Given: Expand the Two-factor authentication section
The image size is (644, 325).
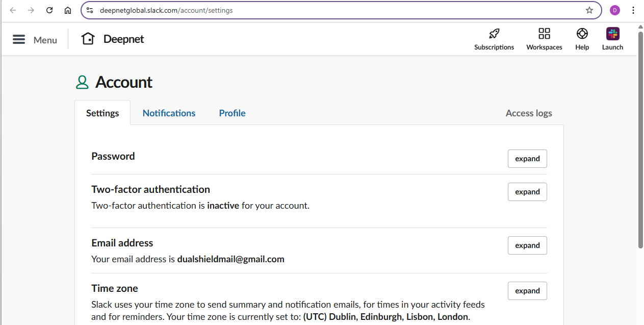Looking at the screenshot, I should [x=527, y=192].
